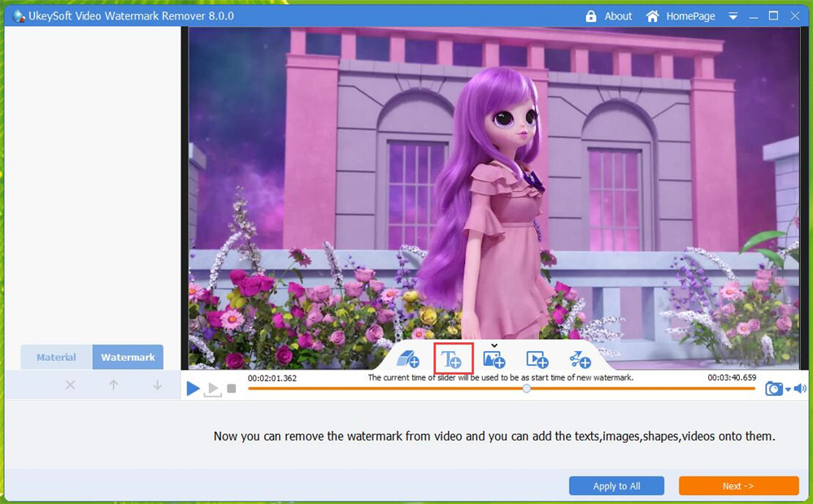Switch to the Watermark tab

tap(128, 357)
